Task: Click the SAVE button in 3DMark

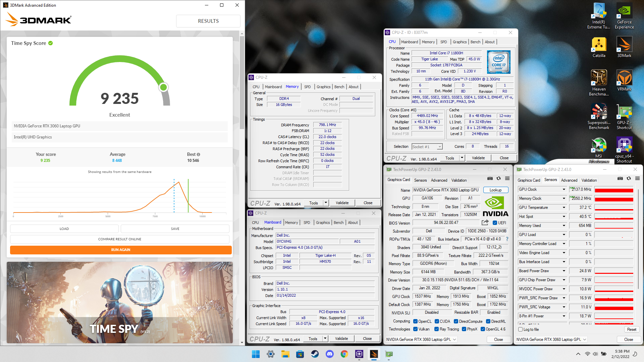Action: click(x=175, y=229)
